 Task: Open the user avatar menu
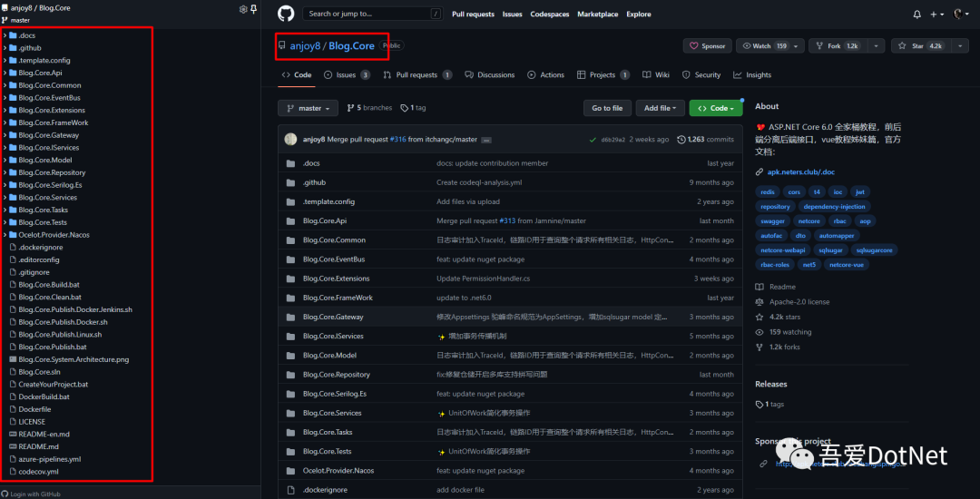pos(960,15)
